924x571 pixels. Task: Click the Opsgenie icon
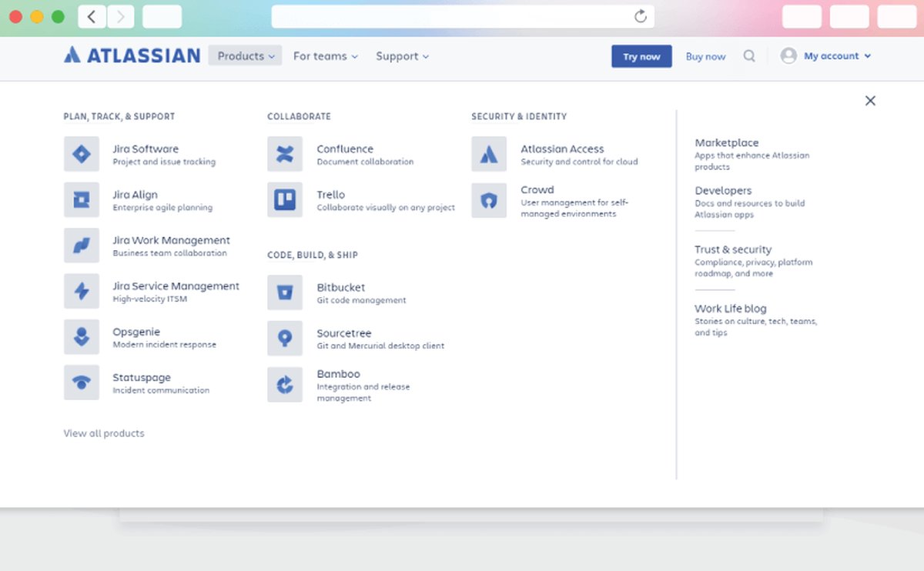81,337
